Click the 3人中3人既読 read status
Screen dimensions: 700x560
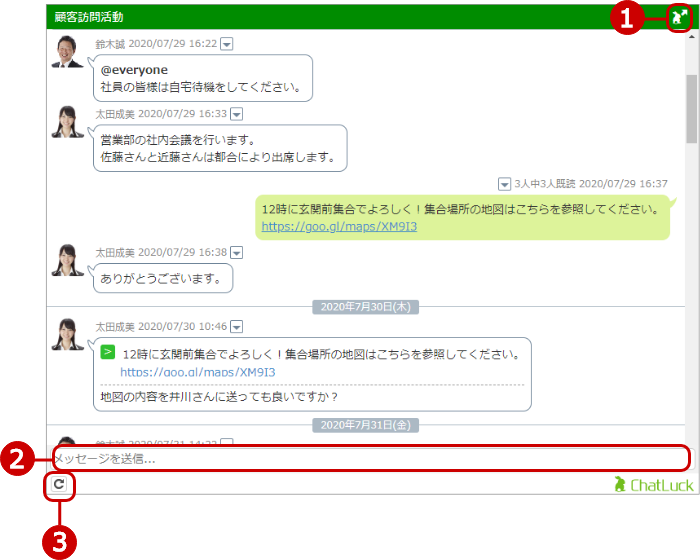[x=545, y=184]
